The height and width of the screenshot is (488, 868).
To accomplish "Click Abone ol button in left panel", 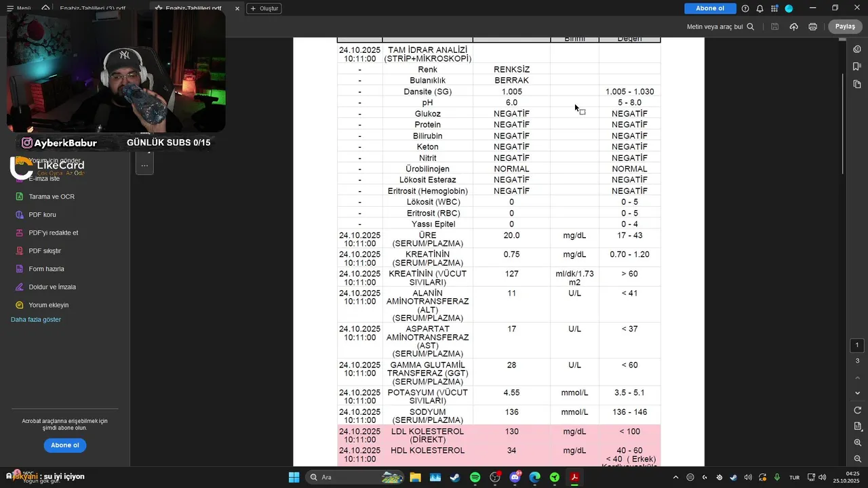I will click(65, 445).
